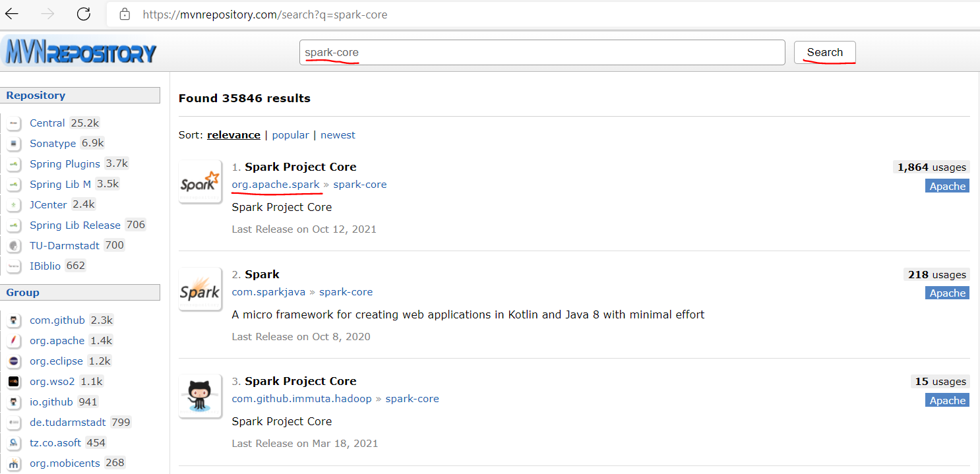Click the Spring Lib Release icon

14,225
